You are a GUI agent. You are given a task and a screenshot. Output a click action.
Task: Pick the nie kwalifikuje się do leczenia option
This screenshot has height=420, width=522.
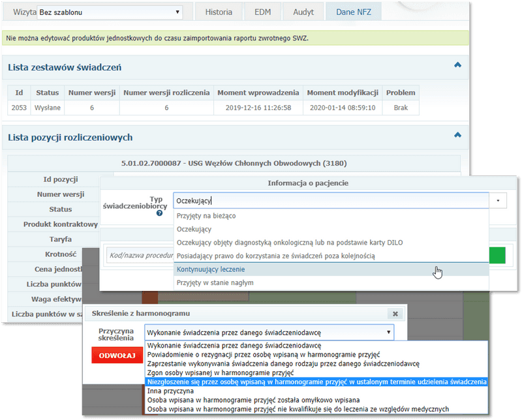point(316,409)
